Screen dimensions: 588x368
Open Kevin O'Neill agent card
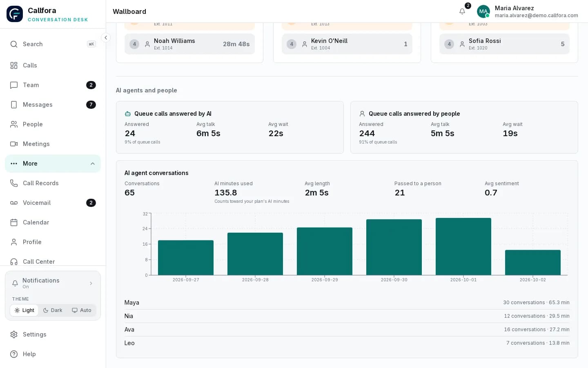point(347,44)
